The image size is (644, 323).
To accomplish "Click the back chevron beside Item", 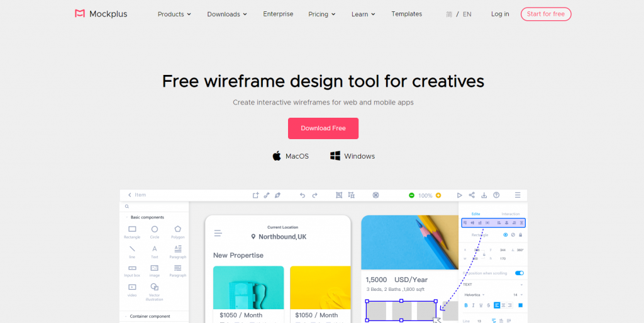I will pyautogui.click(x=130, y=195).
